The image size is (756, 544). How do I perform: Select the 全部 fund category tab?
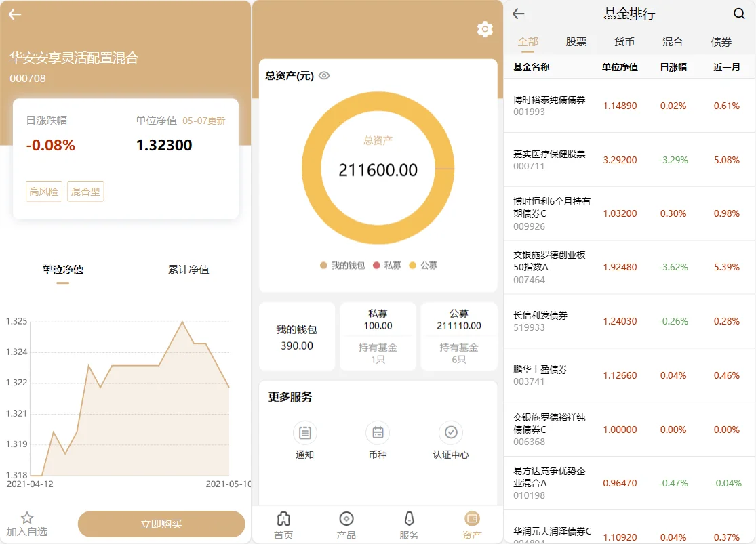(x=528, y=42)
